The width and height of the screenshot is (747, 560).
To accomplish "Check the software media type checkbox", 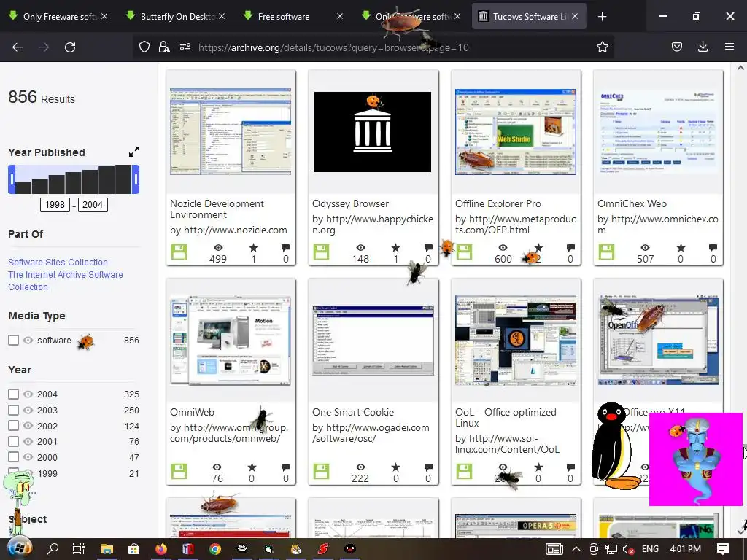I will [x=13, y=340].
